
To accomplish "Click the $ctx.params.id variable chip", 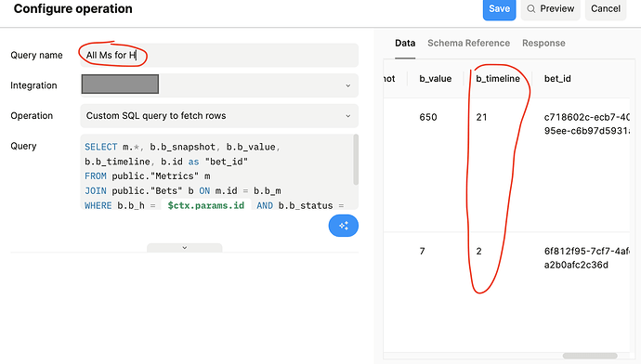I will [206, 205].
